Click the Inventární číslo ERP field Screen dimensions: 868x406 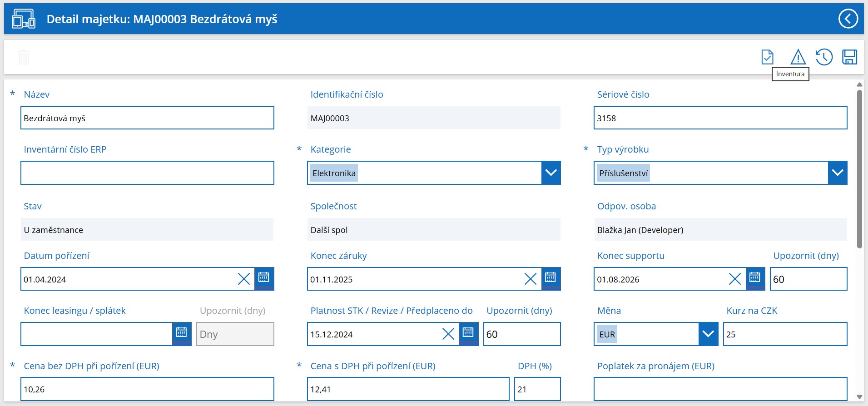click(x=147, y=173)
